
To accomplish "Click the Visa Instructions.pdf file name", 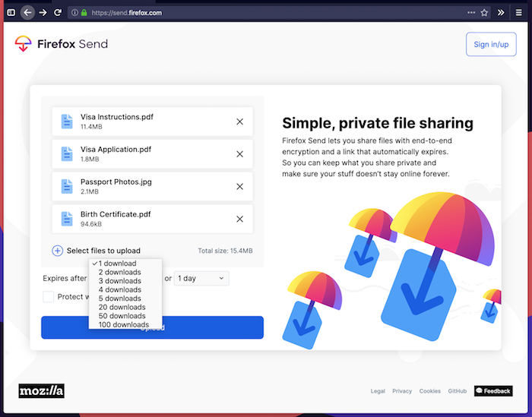I will (x=117, y=117).
